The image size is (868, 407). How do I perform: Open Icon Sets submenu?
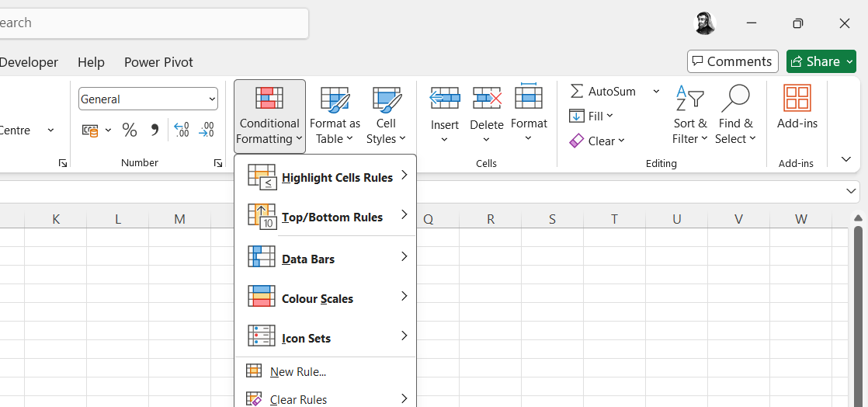pyautogui.click(x=325, y=338)
